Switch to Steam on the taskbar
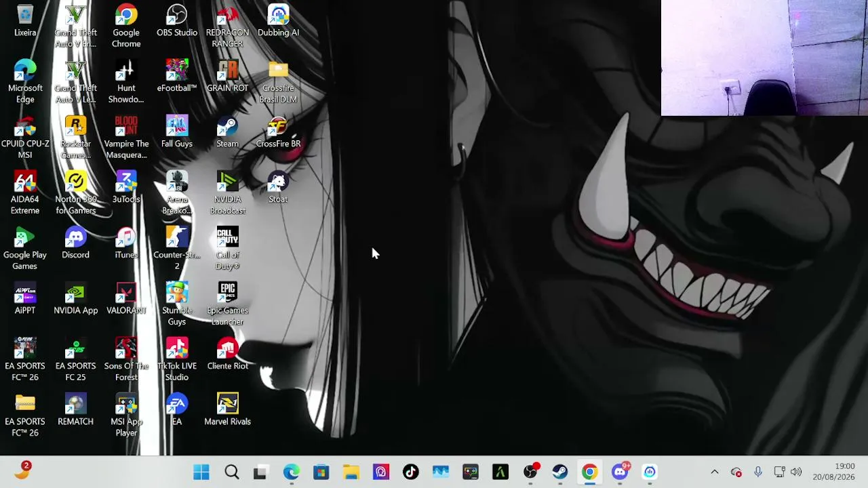This screenshot has height=488, width=868. pyautogui.click(x=560, y=472)
